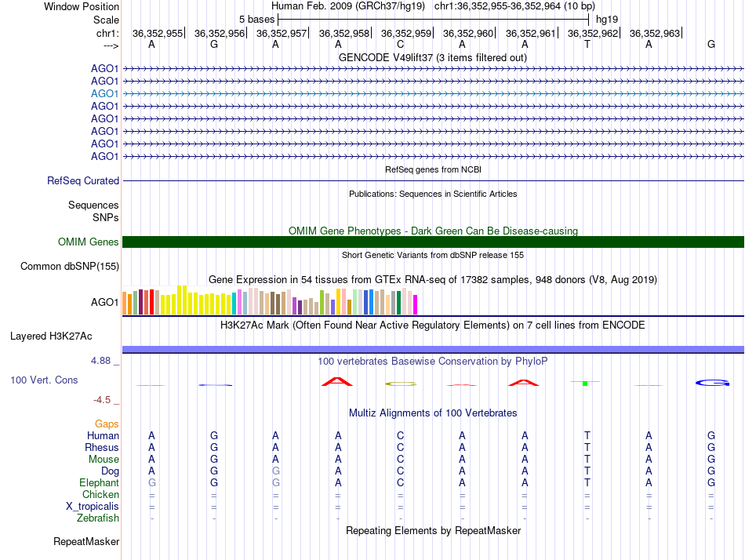Click the blue H3K27Ac signal band

tap(433, 349)
